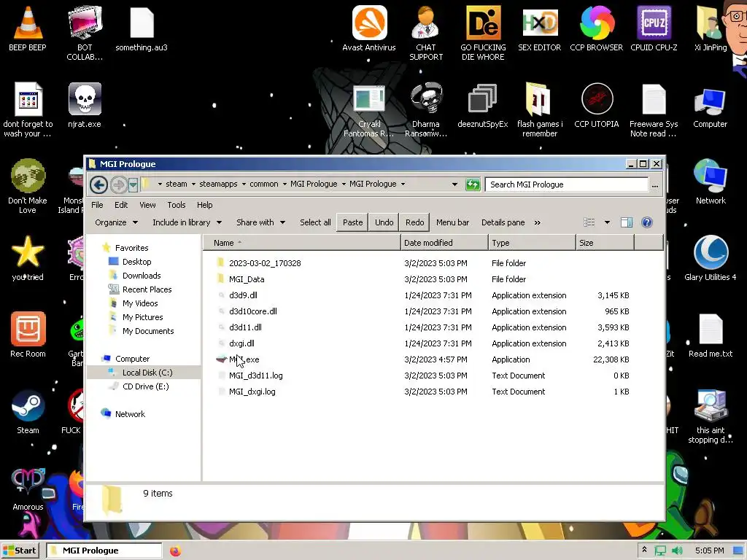The height and width of the screenshot is (560, 747).
Task: Show hidden toolbar commands chevron
Action: pyautogui.click(x=538, y=222)
